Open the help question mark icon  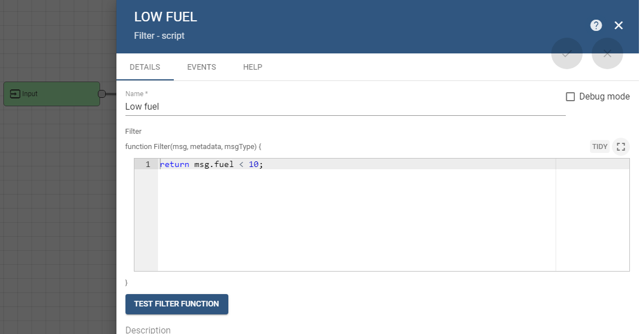click(x=596, y=25)
